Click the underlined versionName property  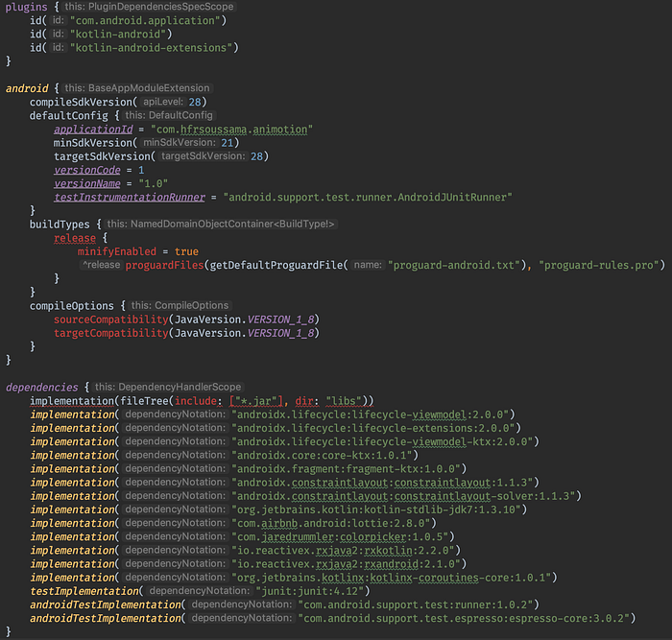pos(87,184)
